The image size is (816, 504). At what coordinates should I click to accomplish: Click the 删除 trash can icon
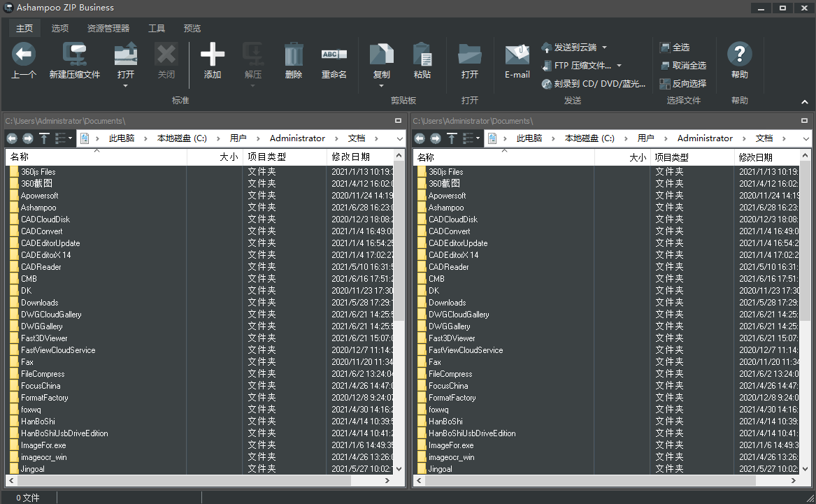(294, 54)
